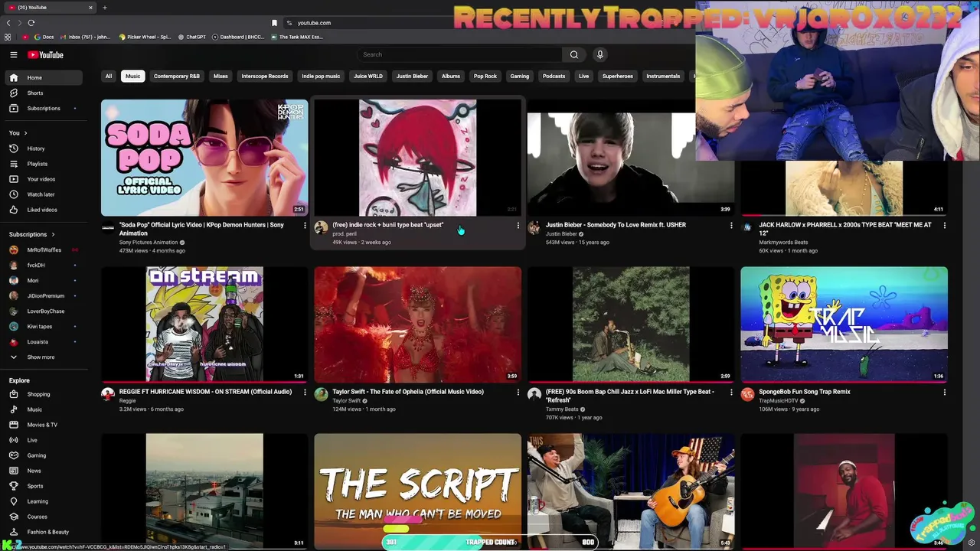Click 90s Boom Bap Chill Jazz video title

[629, 396]
